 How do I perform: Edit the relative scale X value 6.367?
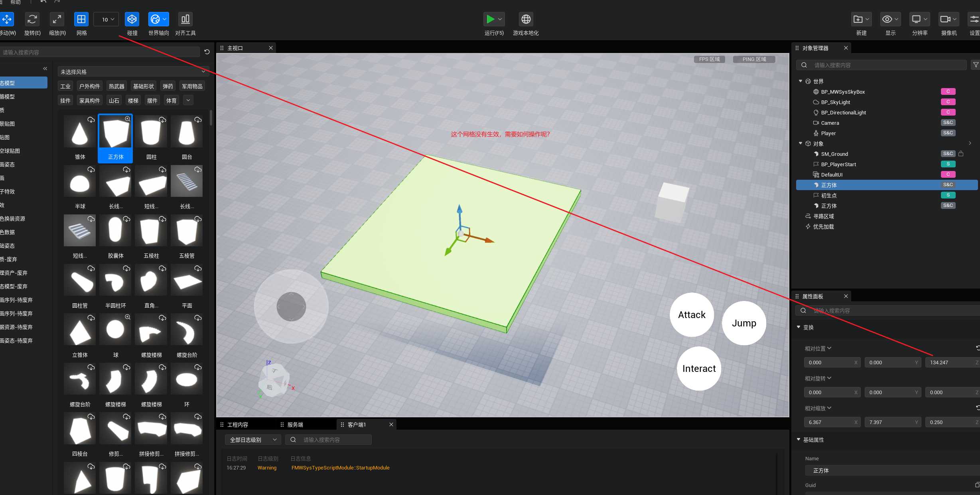coord(832,422)
